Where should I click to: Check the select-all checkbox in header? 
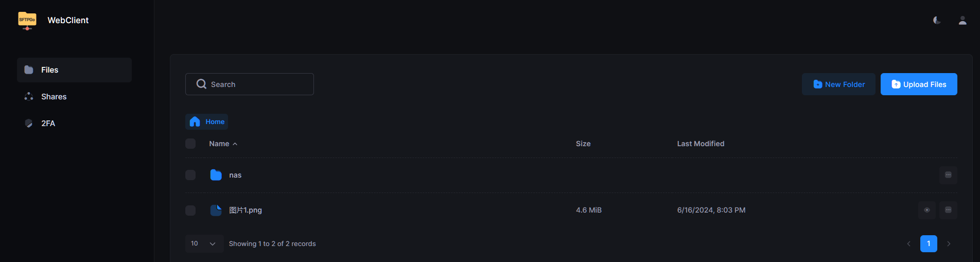pyautogui.click(x=190, y=144)
